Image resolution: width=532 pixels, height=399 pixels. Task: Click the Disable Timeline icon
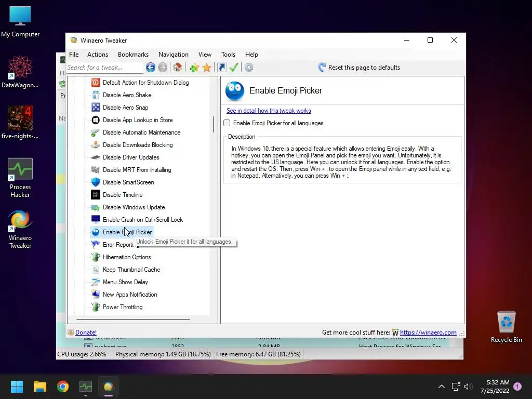(x=96, y=195)
